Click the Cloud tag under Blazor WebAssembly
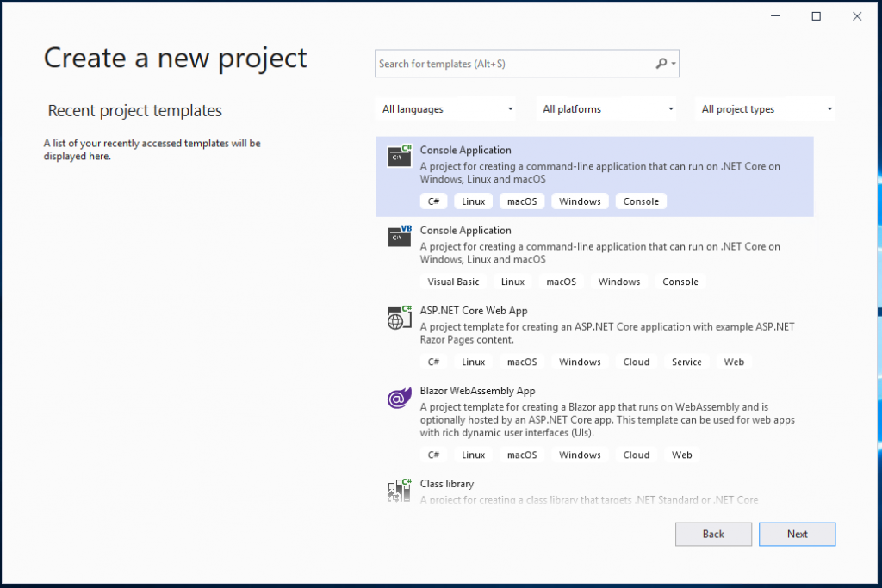This screenshot has height=588, width=882. coord(637,455)
